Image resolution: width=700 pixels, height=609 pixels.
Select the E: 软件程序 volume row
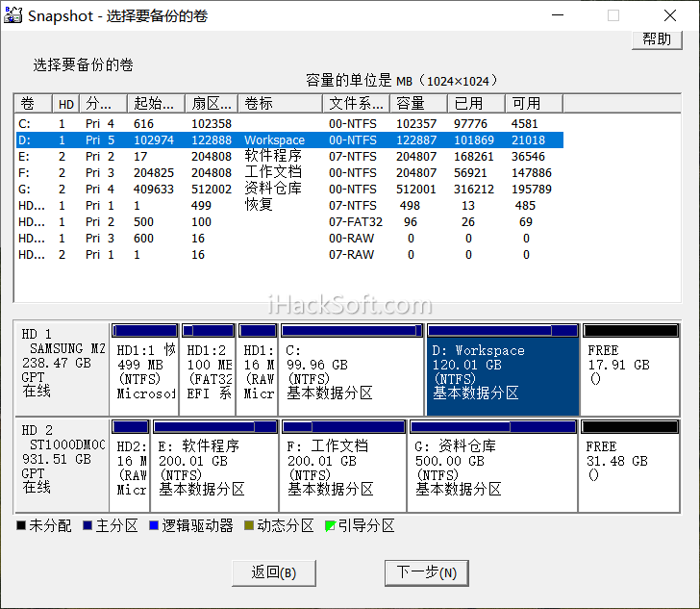point(289,157)
